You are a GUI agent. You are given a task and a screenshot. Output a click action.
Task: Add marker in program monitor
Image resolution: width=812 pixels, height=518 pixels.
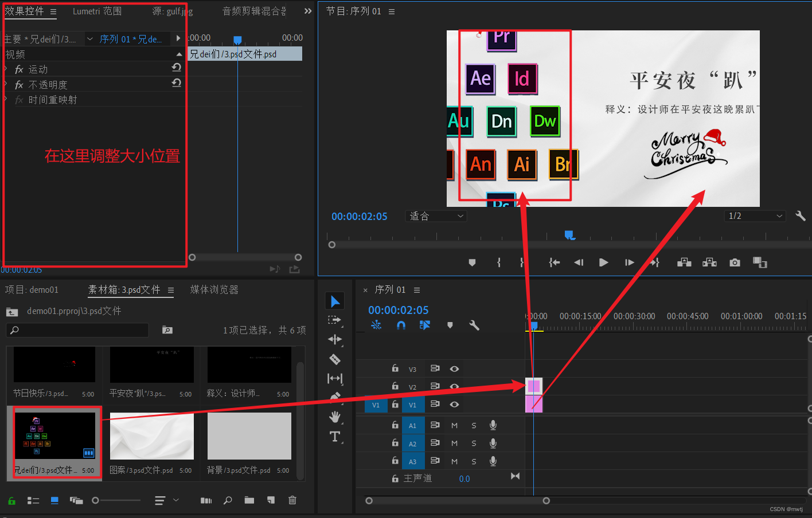[472, 262]
